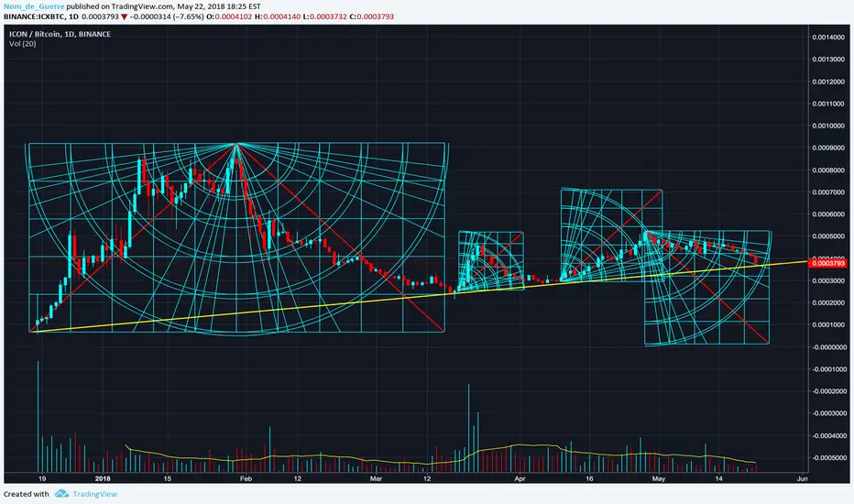854x504 pixels.
Task: Click the change text −0.0000314 (−7.65%)
Action: [167, 16]
